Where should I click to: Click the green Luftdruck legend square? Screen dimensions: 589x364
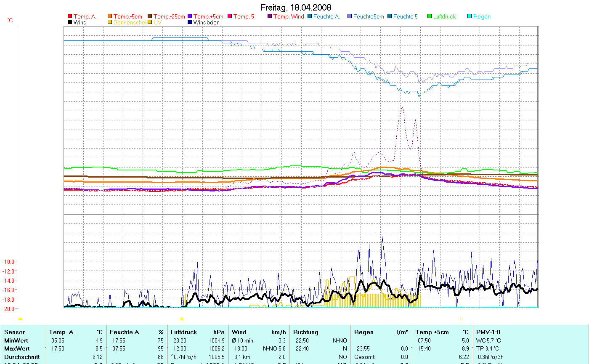pyautogui.click(x=430, y=17)
